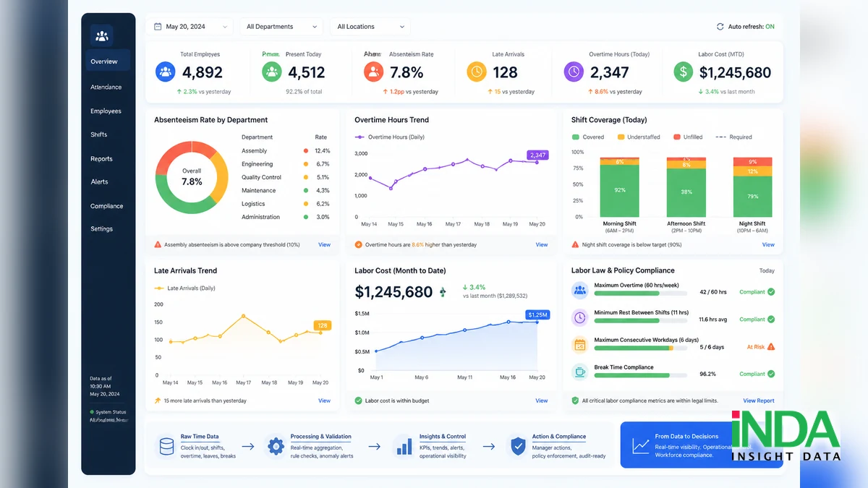Image resolution: width=868 pixels, height=488 pixels.
Task: Click the Night shift coverage warning icon
Action: pyautogui.click(x=575, y=244)
